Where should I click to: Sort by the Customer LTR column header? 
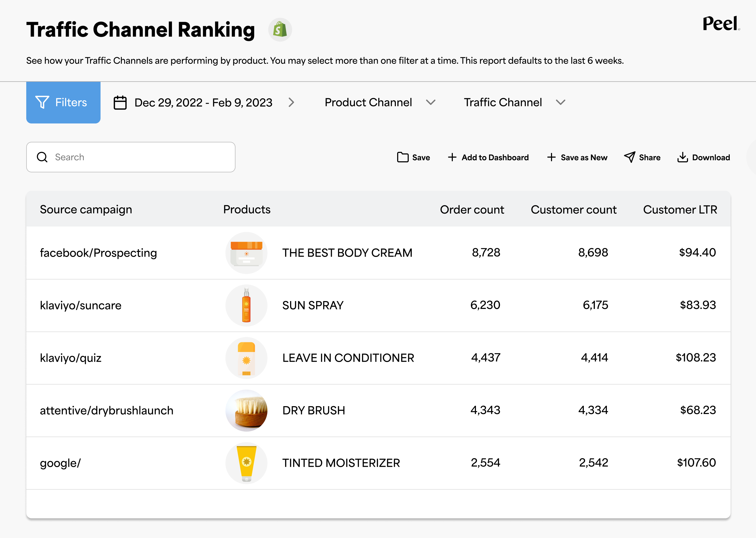click(680, 210)
